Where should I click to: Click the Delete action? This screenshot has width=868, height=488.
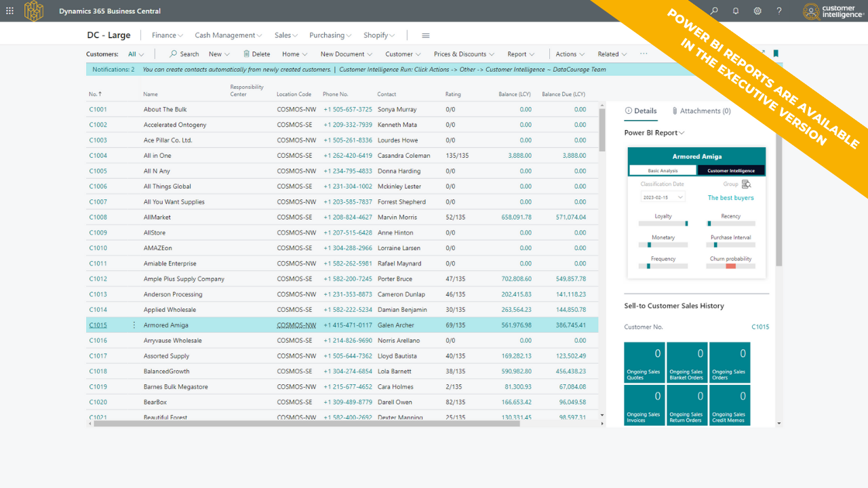click(x=256, y=54)
